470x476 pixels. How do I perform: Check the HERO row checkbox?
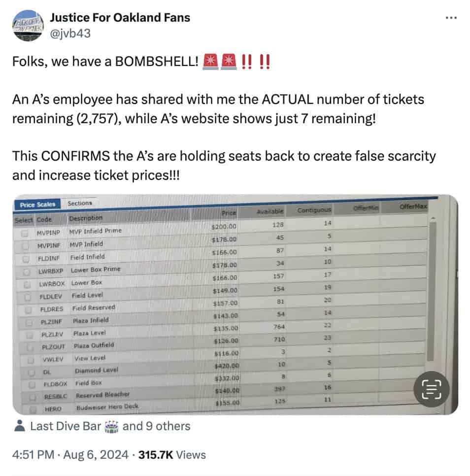33,409
